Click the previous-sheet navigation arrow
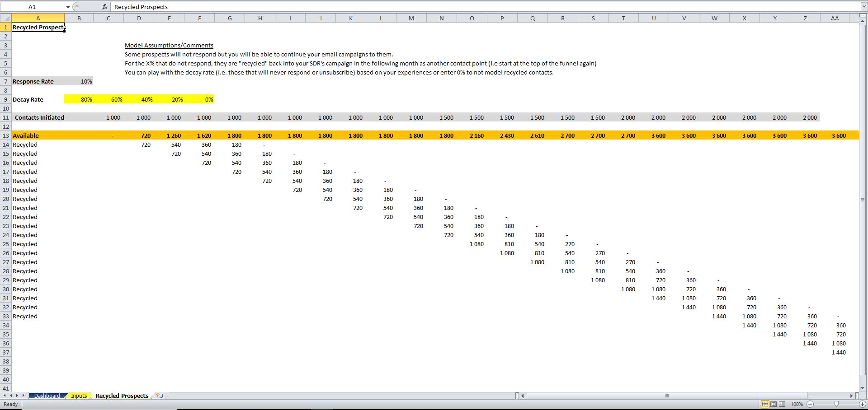This screenshot has width=868, height=410. pos(11,396)
